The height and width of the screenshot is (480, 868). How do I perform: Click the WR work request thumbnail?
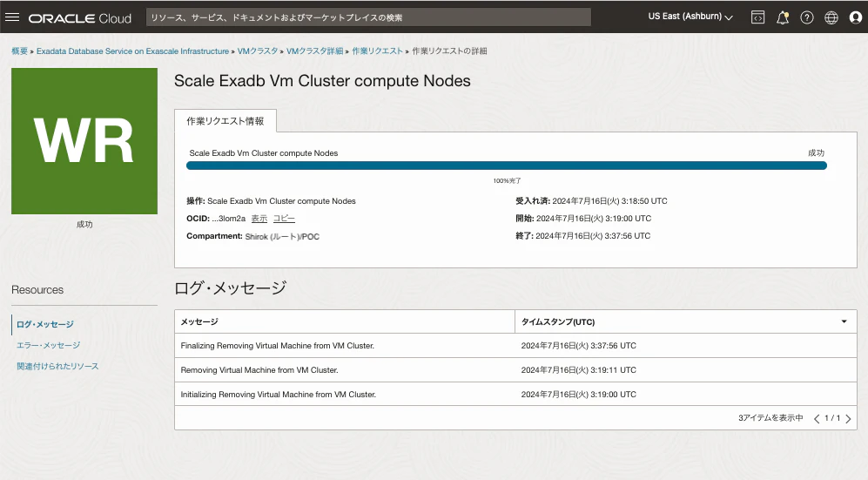tap(84, 141)
